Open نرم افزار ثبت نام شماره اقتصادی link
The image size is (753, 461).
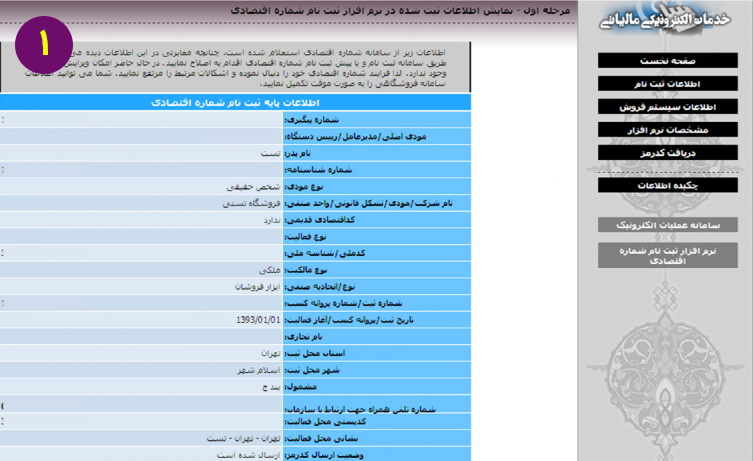668,255
